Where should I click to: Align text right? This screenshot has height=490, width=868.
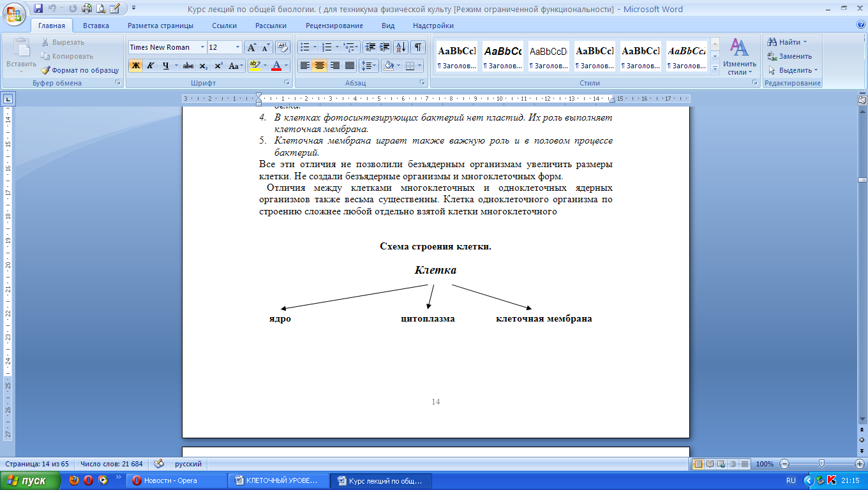pos(334,66)
